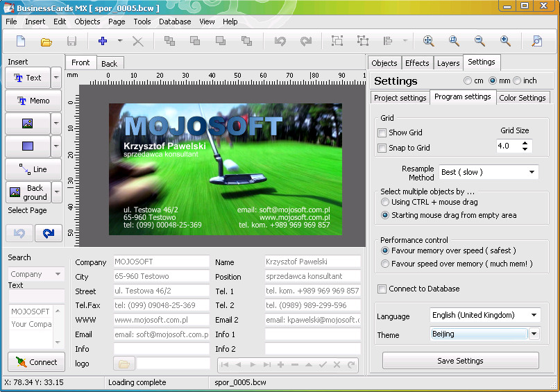
Task: Click database navigator post checkmark icon
Action: (323, 364)
